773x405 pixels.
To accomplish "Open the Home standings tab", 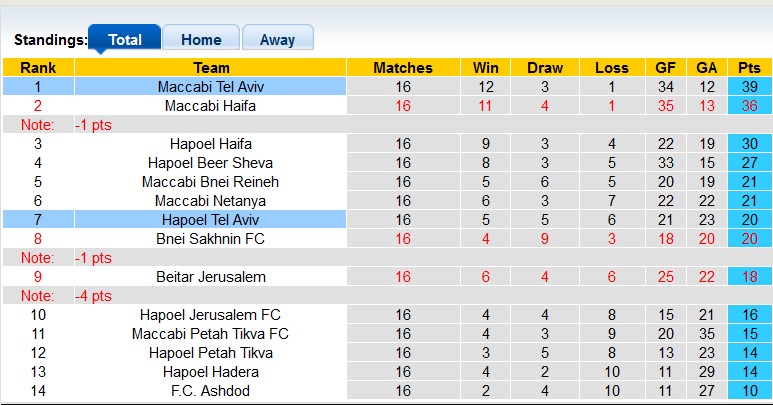I will 201,40.
